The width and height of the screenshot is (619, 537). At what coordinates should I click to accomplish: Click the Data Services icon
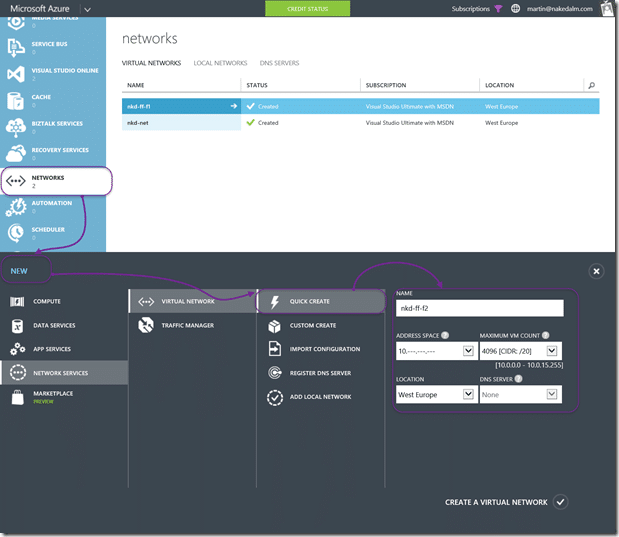tap(17, 326)
